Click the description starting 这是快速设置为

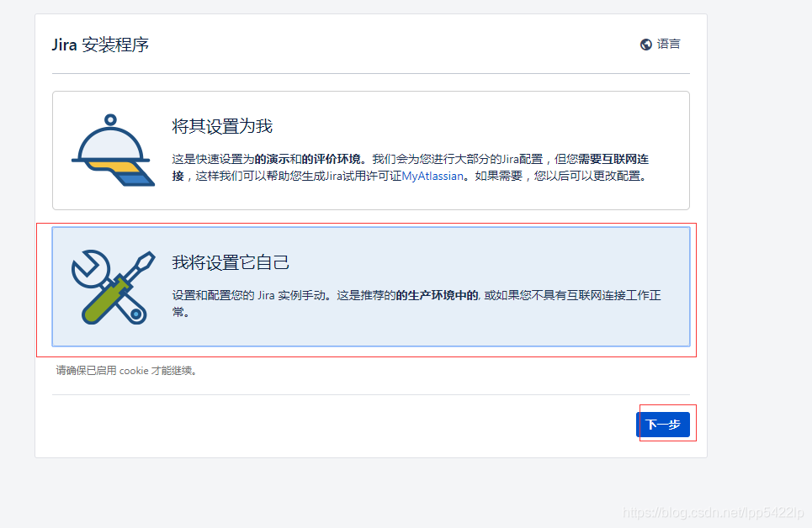click(411, 167)
